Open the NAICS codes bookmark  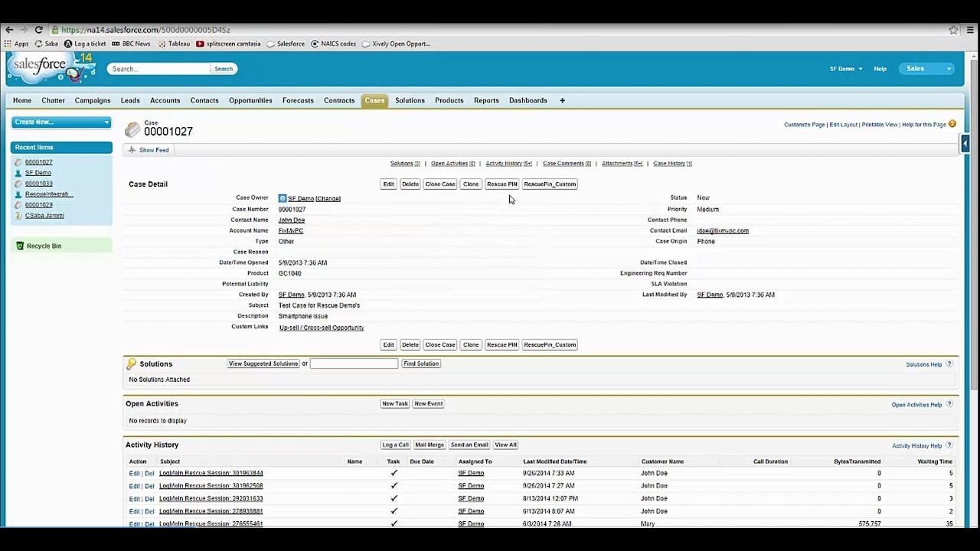click(333, 44)
